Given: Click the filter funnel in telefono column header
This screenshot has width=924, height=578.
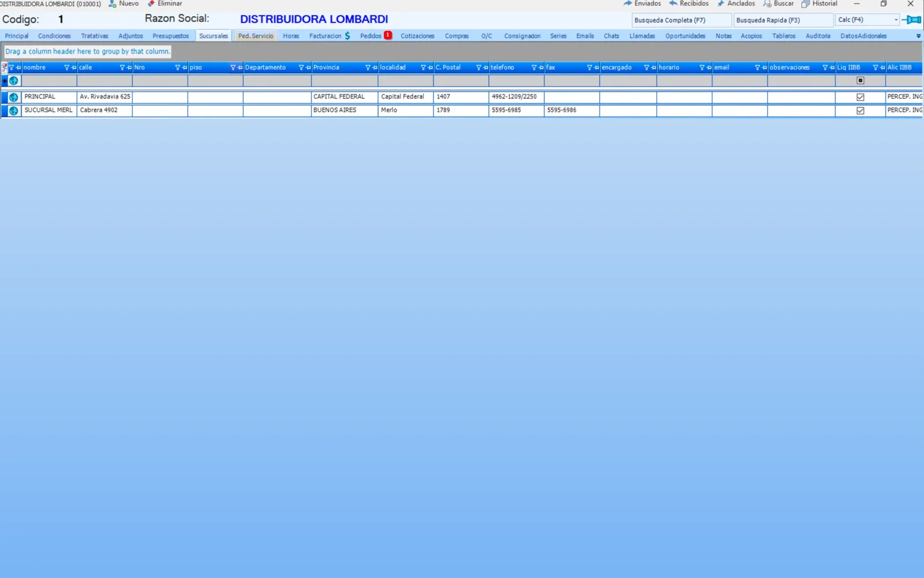Looking at the screenshot, I should point(534,68).
